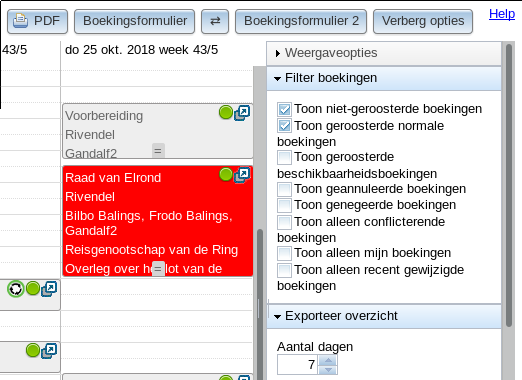Collapse the Exporteer overzicht section

pos(384,316)
